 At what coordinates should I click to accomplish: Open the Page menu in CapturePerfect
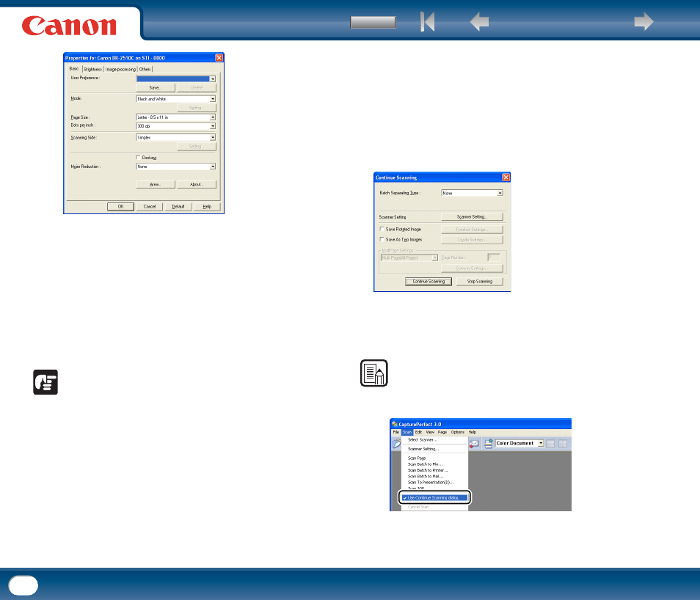(x=442, y=432)
